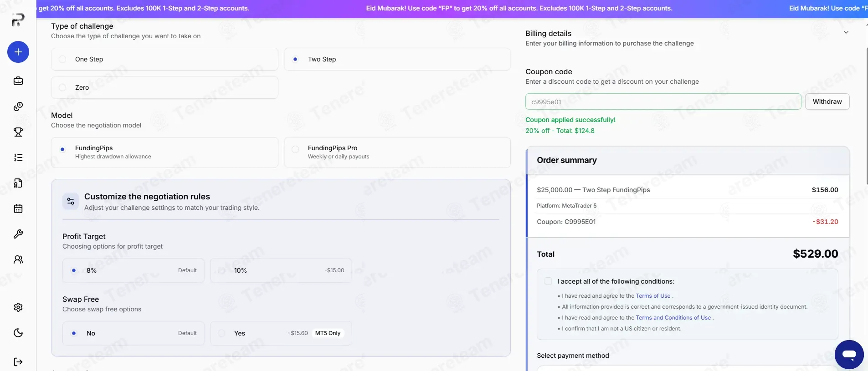Click the $156.00 price in order summary
Image resolution: width=868 pixels, height=371 pixels.
coord(825,190)
